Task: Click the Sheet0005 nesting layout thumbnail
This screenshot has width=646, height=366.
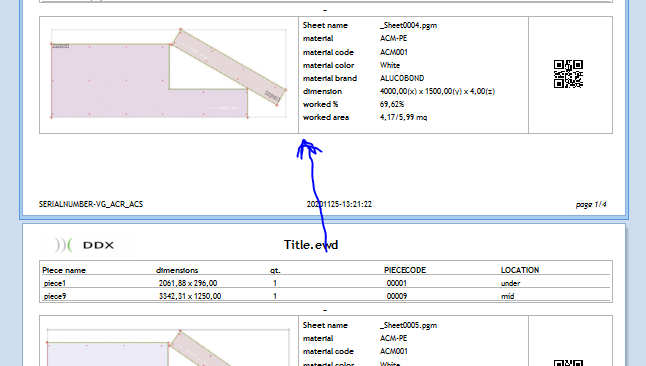Action: (169, 347)
